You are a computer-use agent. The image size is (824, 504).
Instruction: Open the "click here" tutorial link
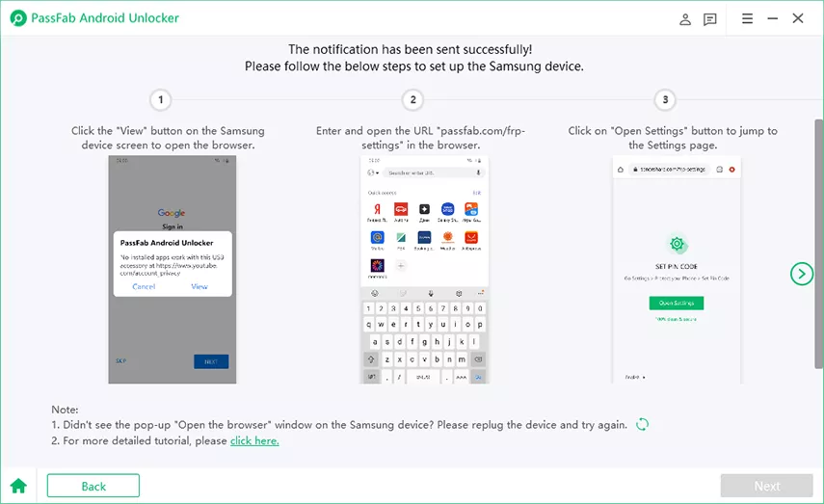tap(254, 440)
